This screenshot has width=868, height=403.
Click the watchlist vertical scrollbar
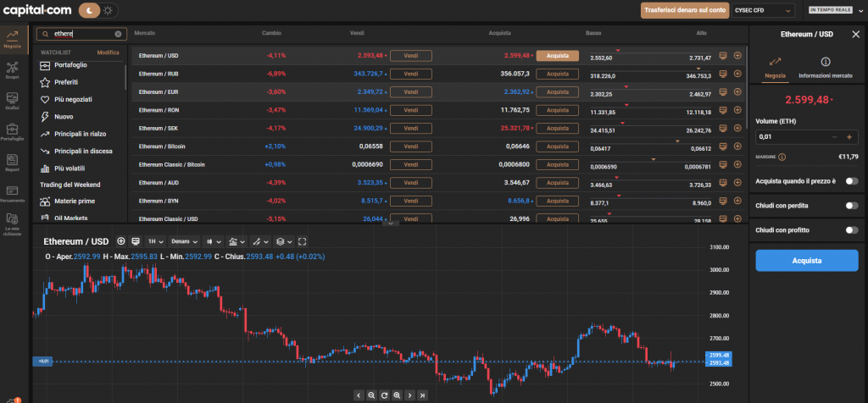125,77
